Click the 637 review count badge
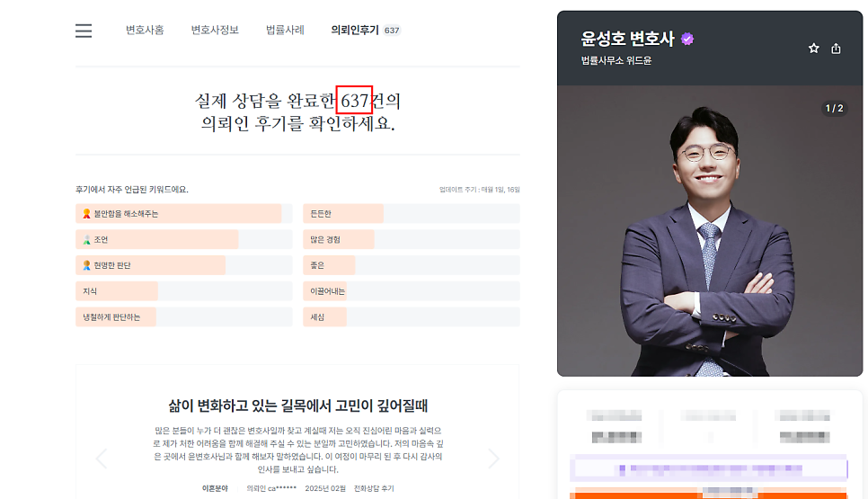 pos(392,31)
